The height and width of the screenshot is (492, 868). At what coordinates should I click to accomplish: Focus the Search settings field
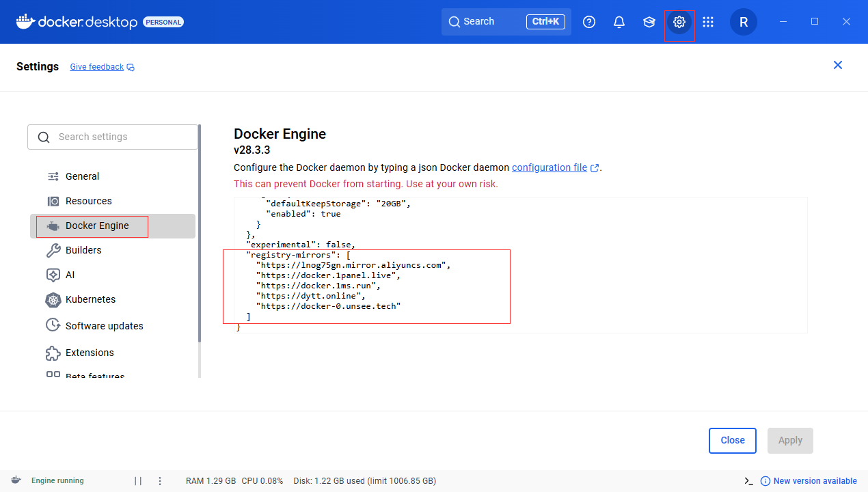coord(113,137)
